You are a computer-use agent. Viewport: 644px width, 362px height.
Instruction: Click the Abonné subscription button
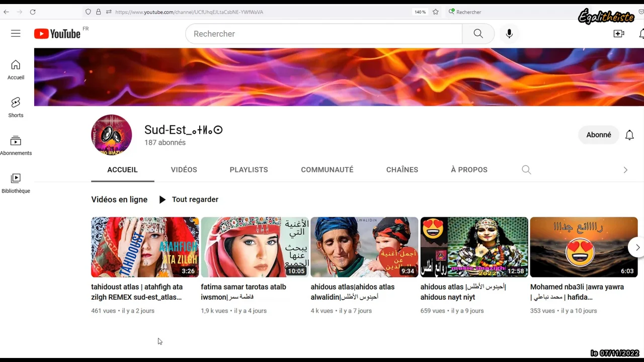tap(599, 135)
